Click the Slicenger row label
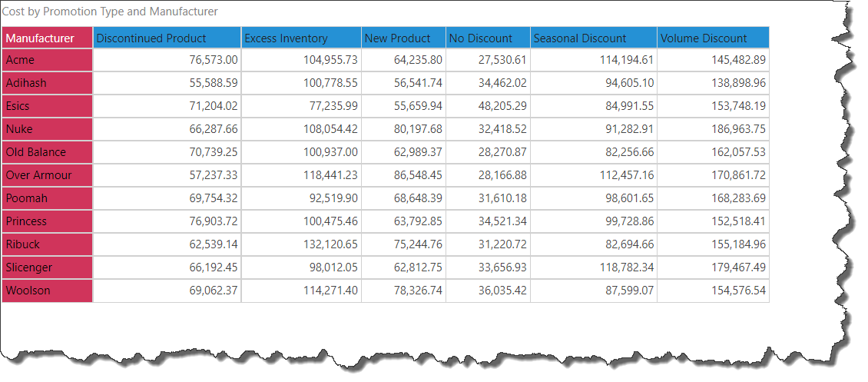 (x=47, y=267)
